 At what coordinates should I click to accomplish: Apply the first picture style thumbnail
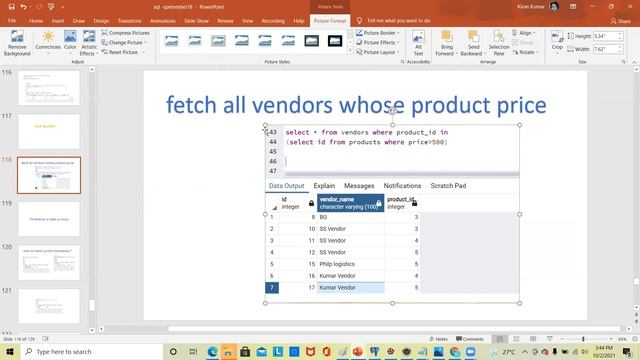pos(171,41)
